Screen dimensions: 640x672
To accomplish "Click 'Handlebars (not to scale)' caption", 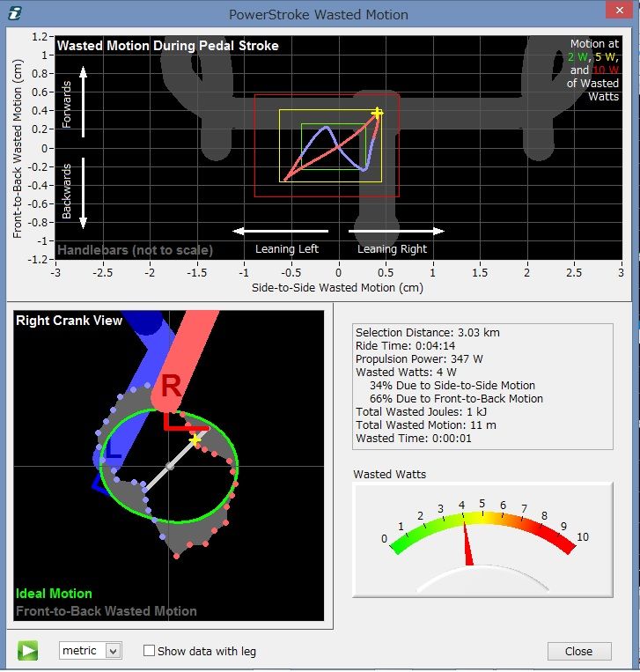I will click(135, 250).
